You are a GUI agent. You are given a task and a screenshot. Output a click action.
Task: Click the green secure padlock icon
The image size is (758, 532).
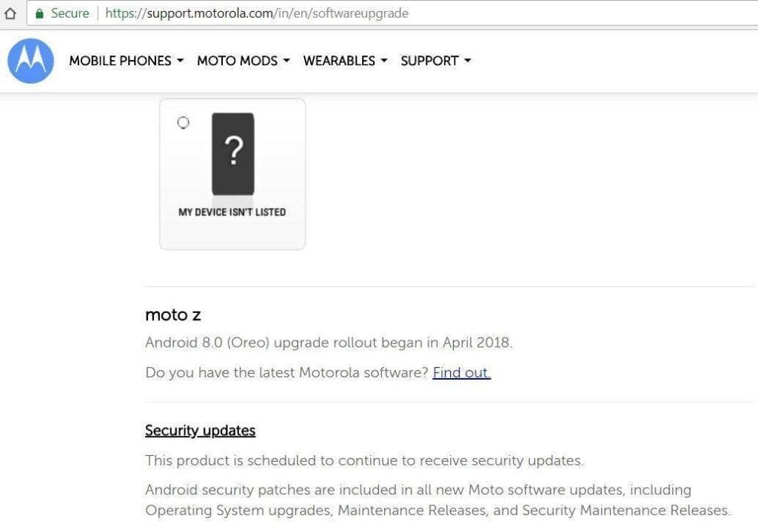coord(40,13)
